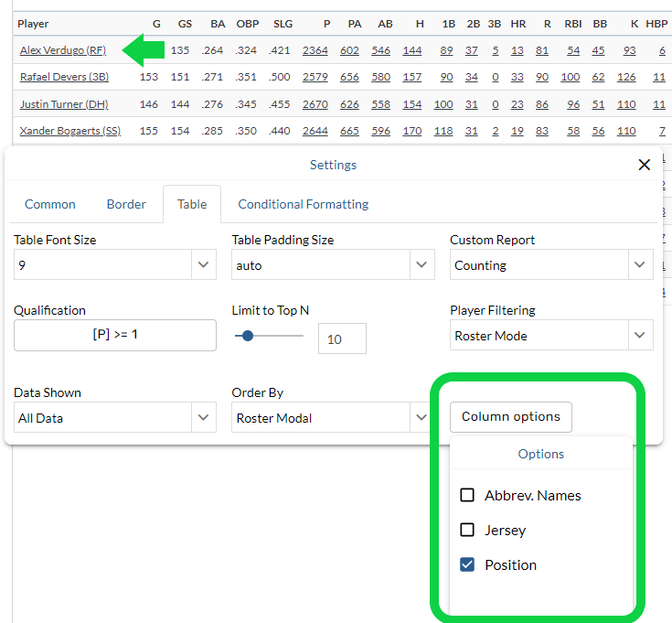The image size is (672, 623).
Task: Close the Settings dialog with X
Action: click(x=644, y=165)
